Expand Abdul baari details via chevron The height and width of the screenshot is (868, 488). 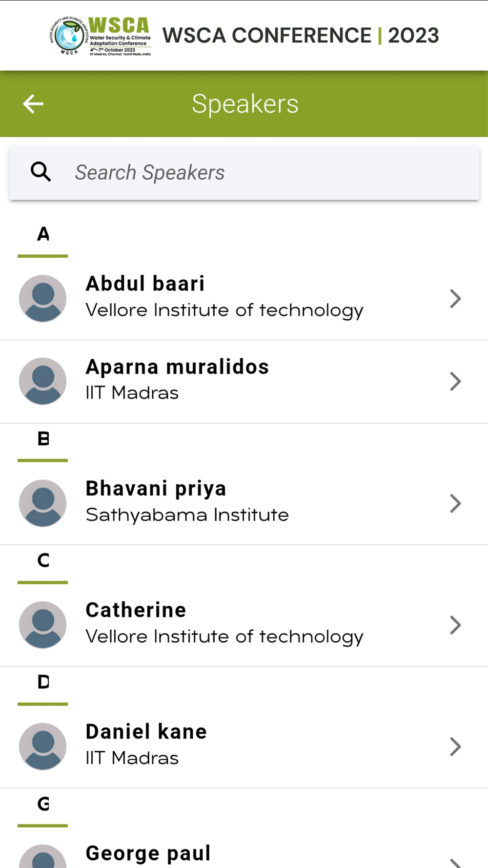(455, 299)
